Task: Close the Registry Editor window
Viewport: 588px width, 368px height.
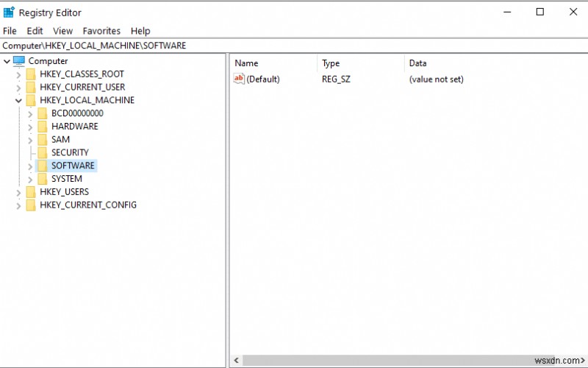Action: click(573, 12)
